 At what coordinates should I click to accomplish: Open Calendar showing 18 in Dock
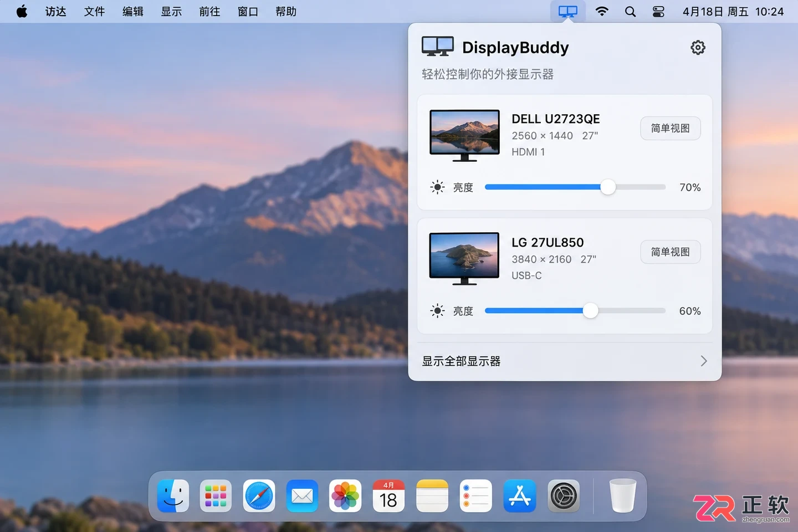tap(388, 496)
